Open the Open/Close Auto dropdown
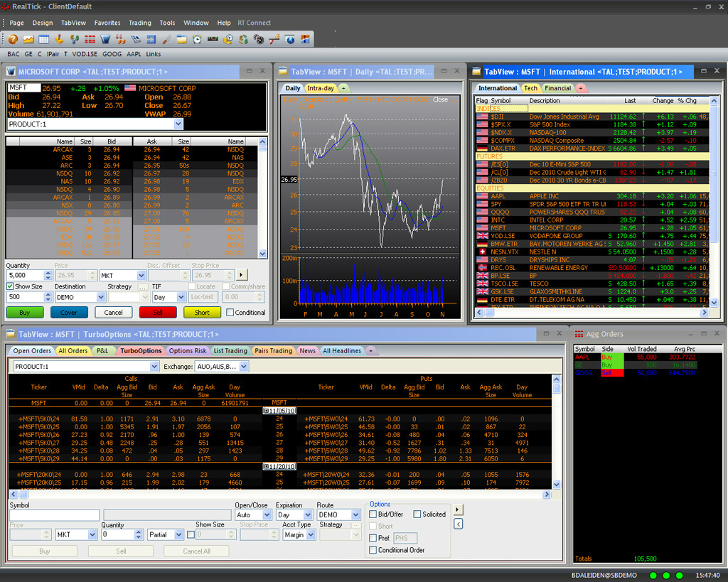 pyautogui.click(x=267, y=514)
